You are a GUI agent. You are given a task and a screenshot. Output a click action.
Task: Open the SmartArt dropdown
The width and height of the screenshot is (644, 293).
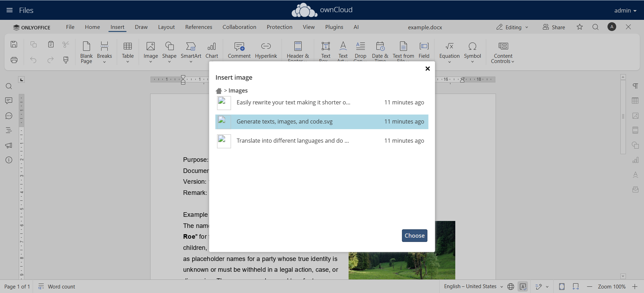[x=191, y=52]
